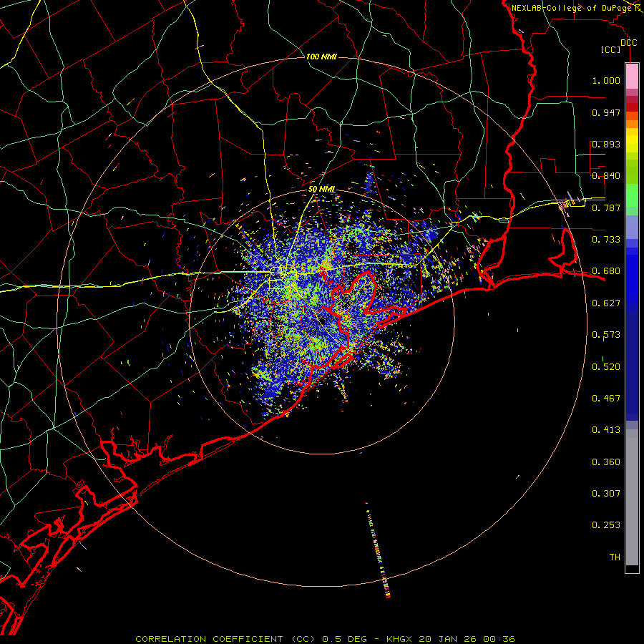Select the 0.307 scale value
Screen dimensions: 644x644
click(x=606, y=494)
